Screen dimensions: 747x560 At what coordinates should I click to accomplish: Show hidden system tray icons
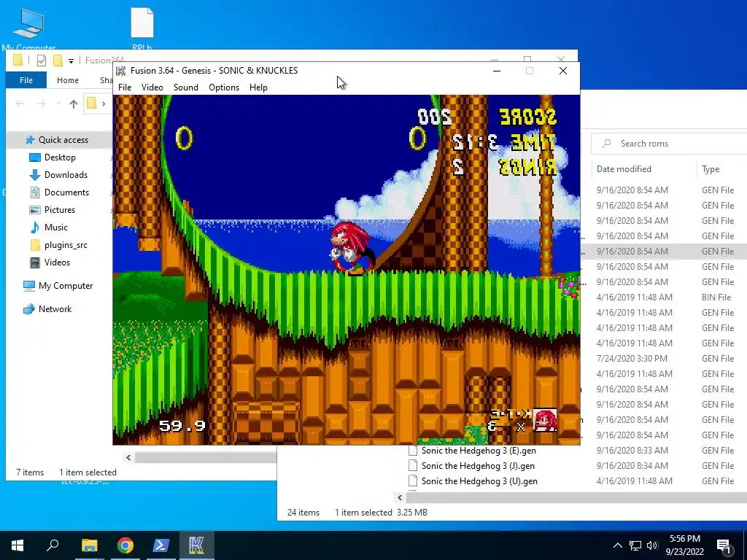tap(617, 545)
